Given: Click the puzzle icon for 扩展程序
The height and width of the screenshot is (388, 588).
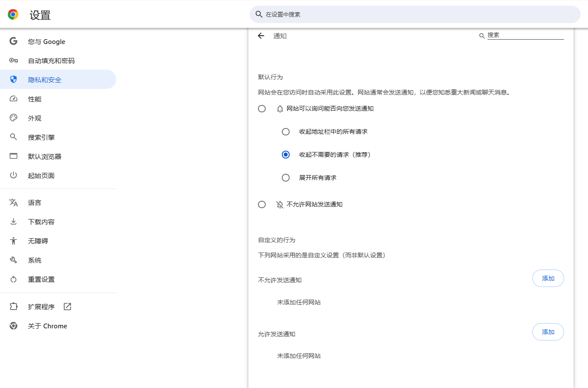Looking at the screenshot, I should pyautogui.click(x=13, y=307).
